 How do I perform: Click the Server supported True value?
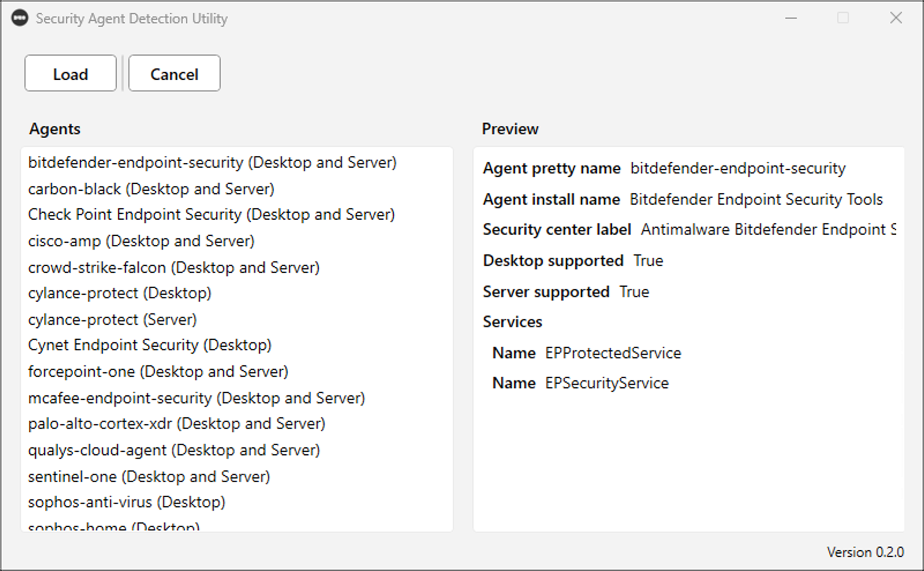(634, 292)
